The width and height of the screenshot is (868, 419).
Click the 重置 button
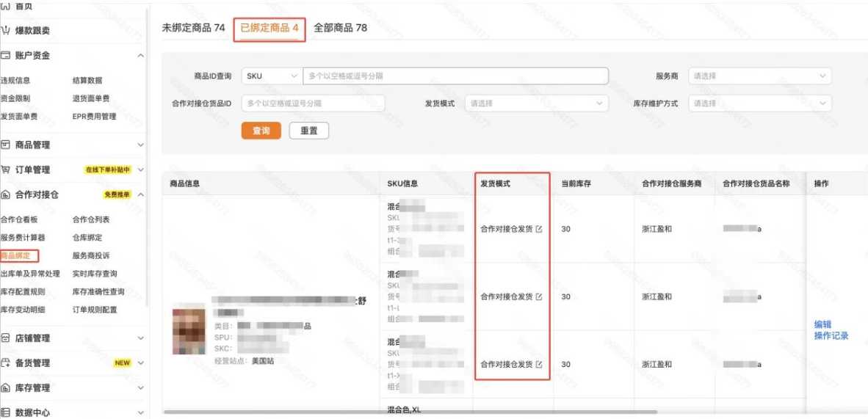point(308,131)
